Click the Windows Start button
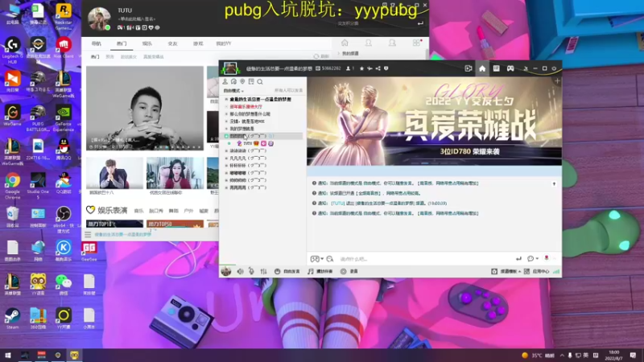 pos(8,356)
